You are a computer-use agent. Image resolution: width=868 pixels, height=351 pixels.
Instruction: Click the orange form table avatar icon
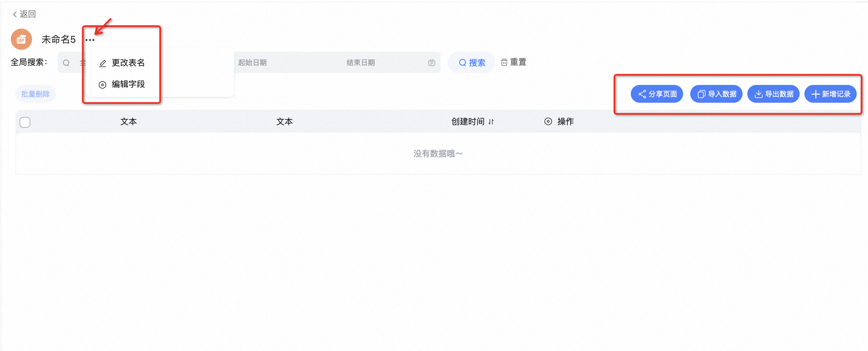pyautogui.click(x=21, y=39)
